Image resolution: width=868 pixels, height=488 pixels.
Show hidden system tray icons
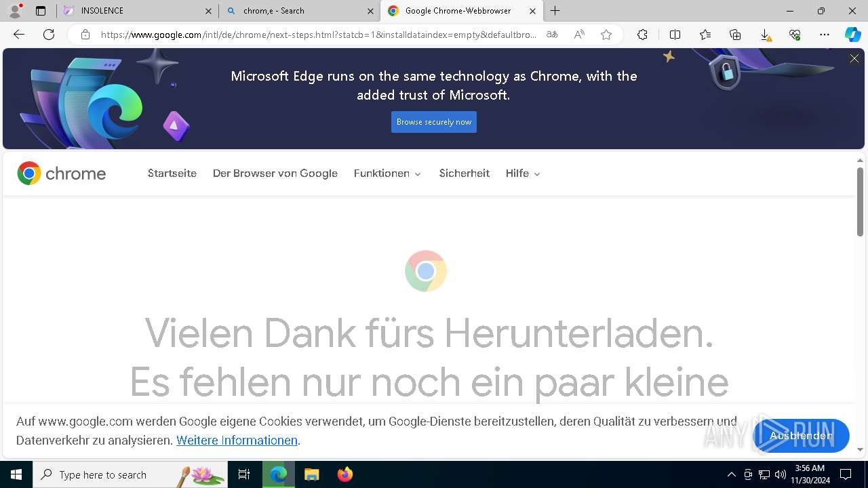pyautogui.click(x=731, y=474)
